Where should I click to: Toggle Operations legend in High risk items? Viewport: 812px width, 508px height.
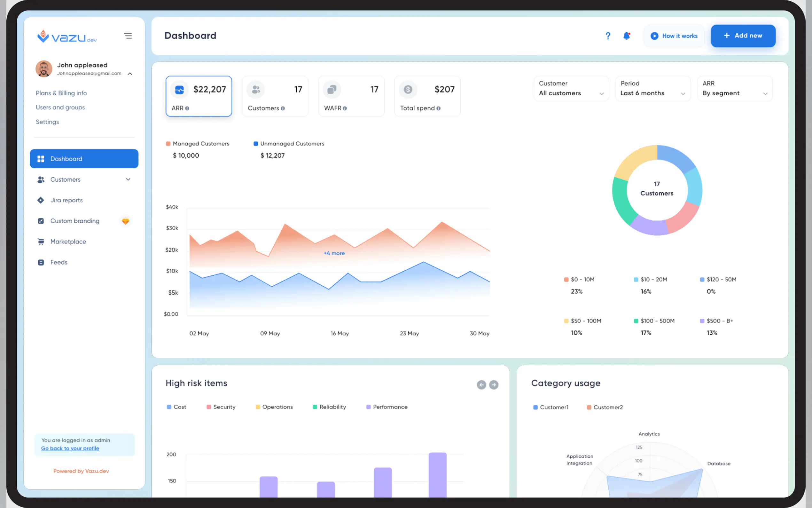[x=274, y=407]
